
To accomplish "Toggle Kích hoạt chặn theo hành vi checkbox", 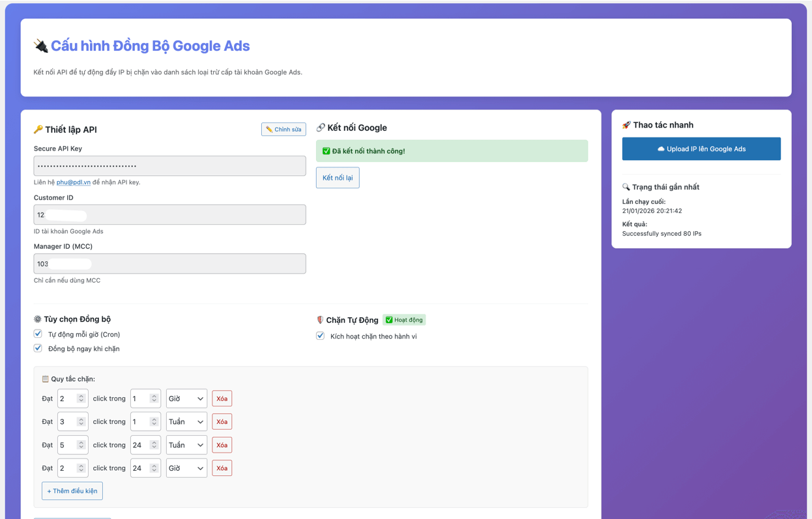I will point(320,336).
